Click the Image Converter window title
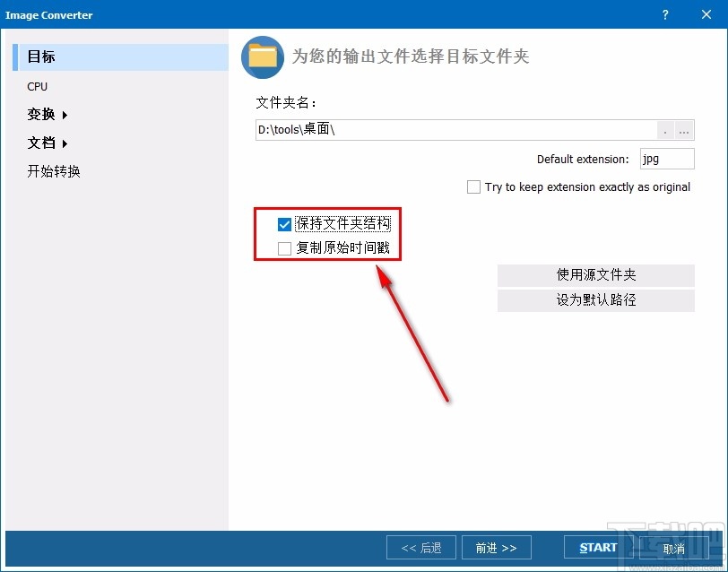The image size is (728, 572). (x=48, y=15)
